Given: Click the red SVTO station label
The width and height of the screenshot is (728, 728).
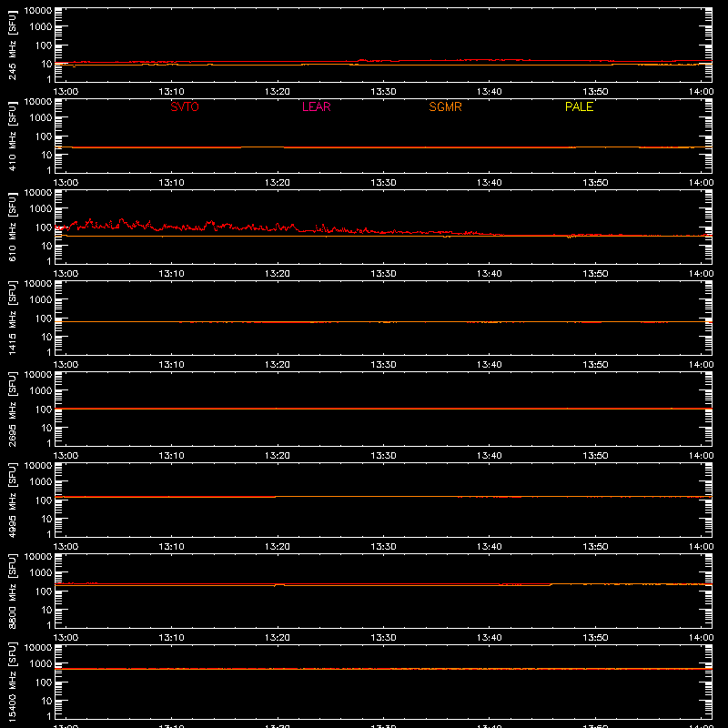Looking at the screenshot, I should tap(185, 106).
